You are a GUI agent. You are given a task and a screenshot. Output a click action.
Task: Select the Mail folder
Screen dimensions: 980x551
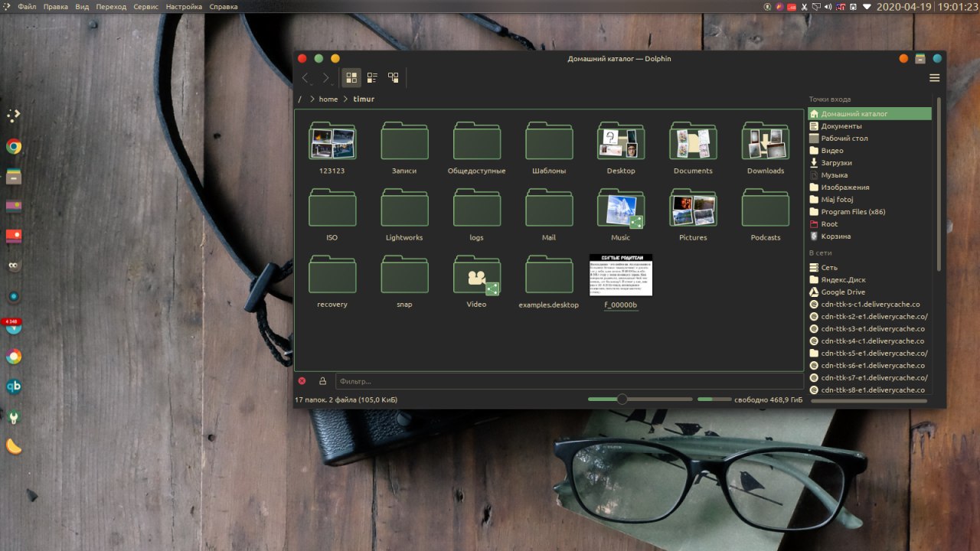click(x=549, y=214)
